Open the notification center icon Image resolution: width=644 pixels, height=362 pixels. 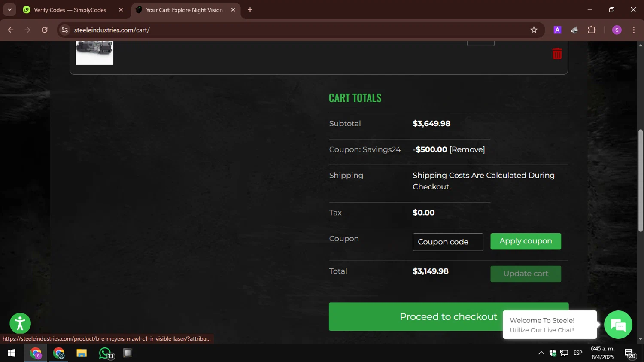630,353
